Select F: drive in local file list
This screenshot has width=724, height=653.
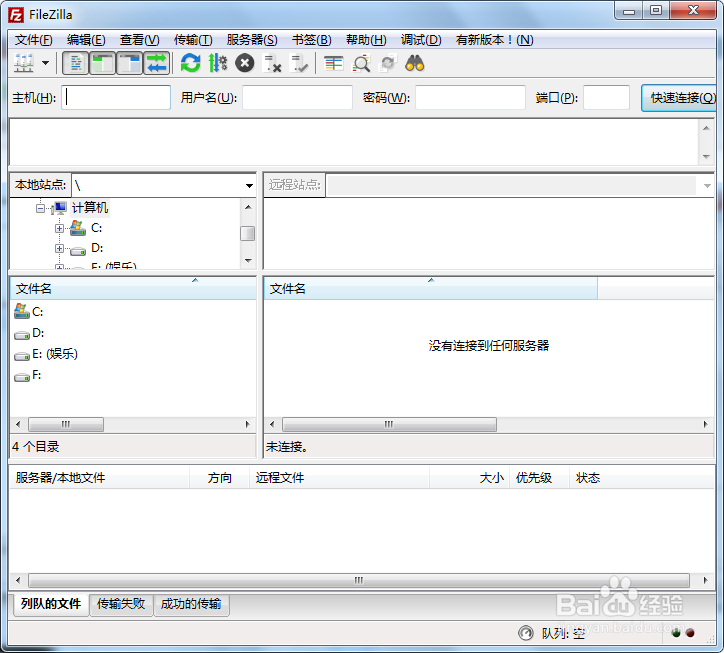(28, 375)
